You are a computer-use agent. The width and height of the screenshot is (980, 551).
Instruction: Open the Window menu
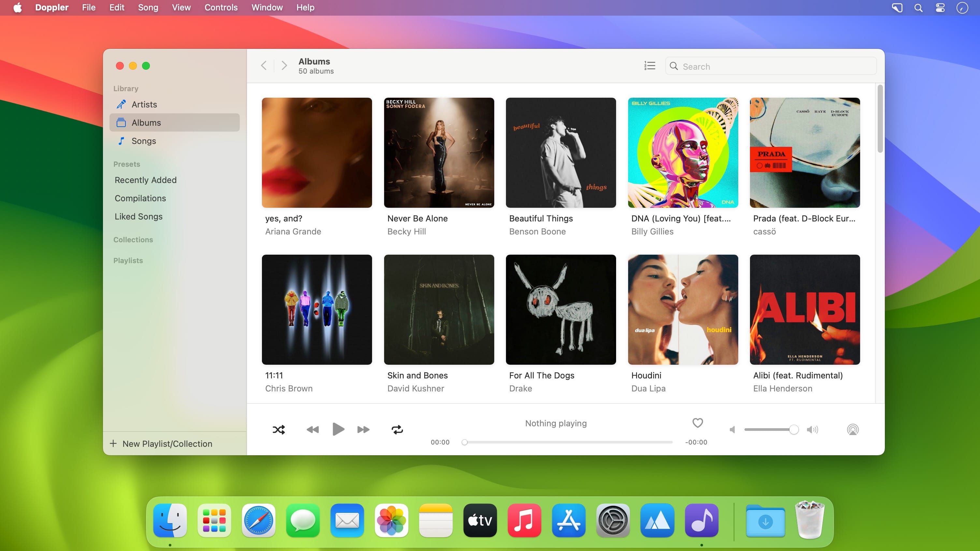tap(267, 7)
